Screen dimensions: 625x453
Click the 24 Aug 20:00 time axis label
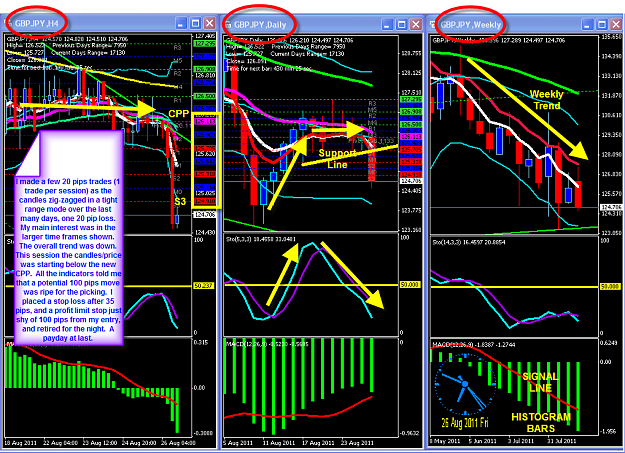138,443
